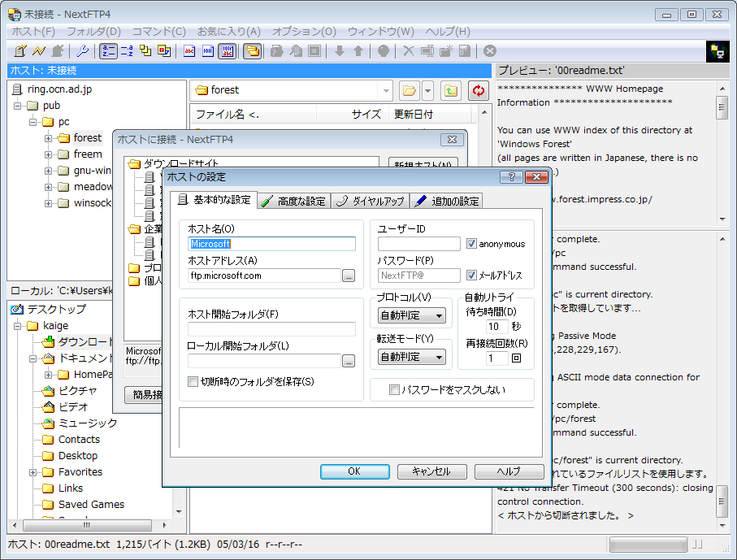Screen dimensions: 737x560
Task: Click the キャンセル button
Action: pos(432,471)
